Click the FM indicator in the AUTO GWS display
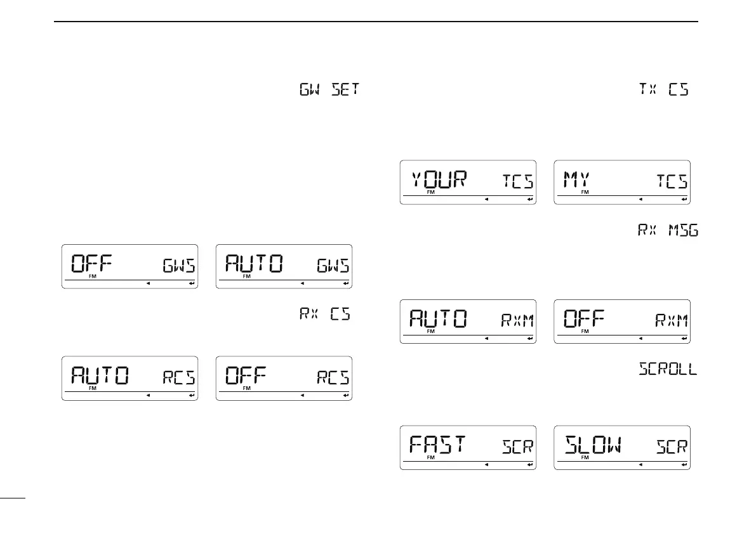Screen dimensions: 756x534 coord(247,277)
